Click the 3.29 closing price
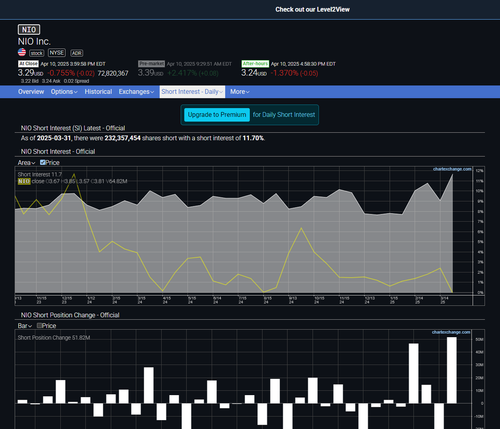Viewport: 500px width, 429px height. tap(30, 73)
